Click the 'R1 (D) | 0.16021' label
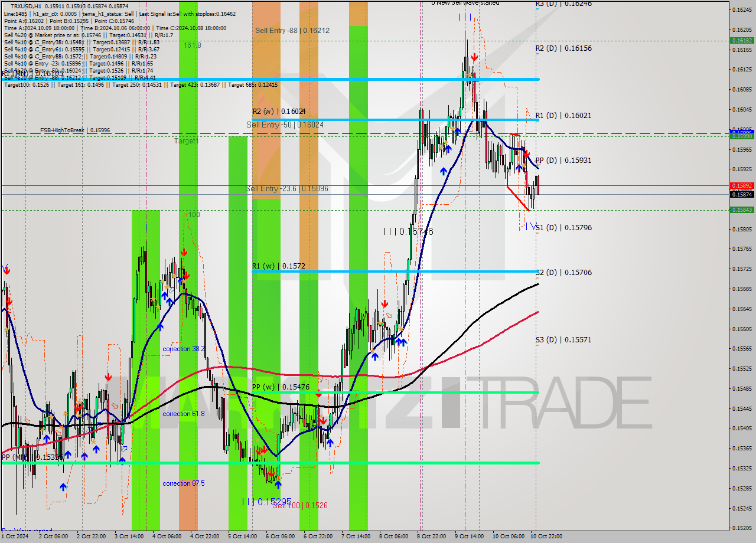Screen dimensions: 756x543 pos(563,115)
